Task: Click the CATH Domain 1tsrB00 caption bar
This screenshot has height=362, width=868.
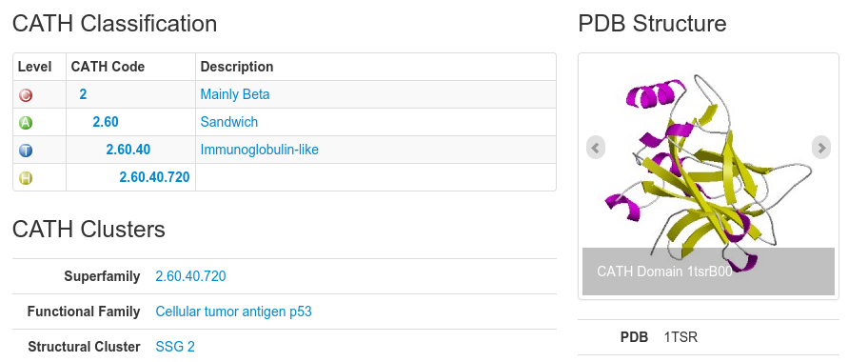Action: (708, 271)
